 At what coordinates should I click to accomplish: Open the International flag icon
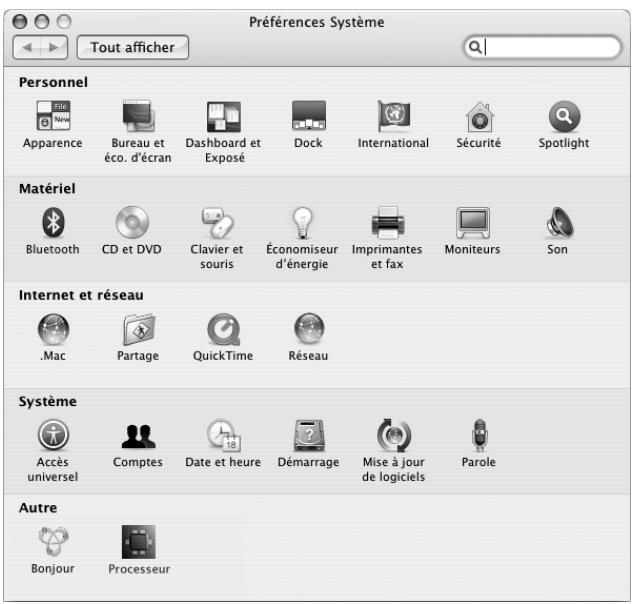tap(393, 116)
